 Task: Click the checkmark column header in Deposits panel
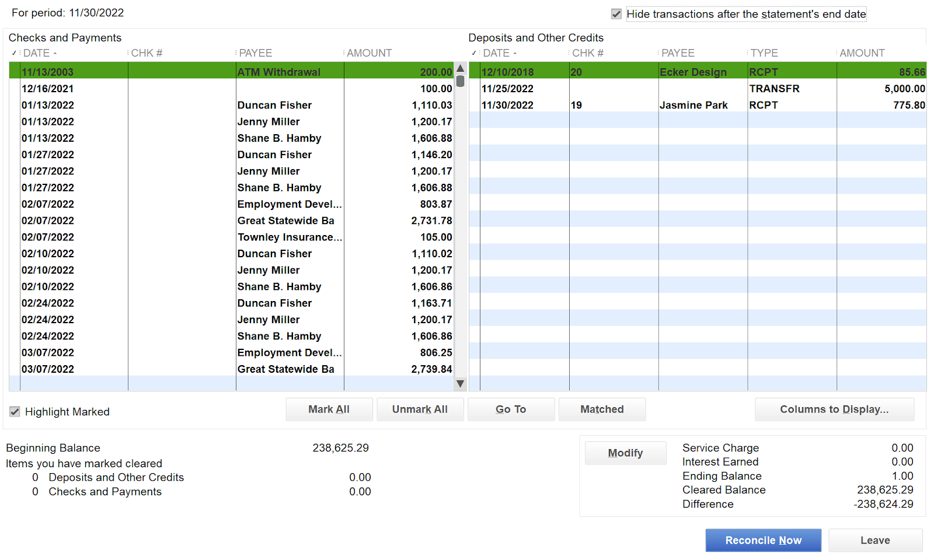(x=474, y=52)
